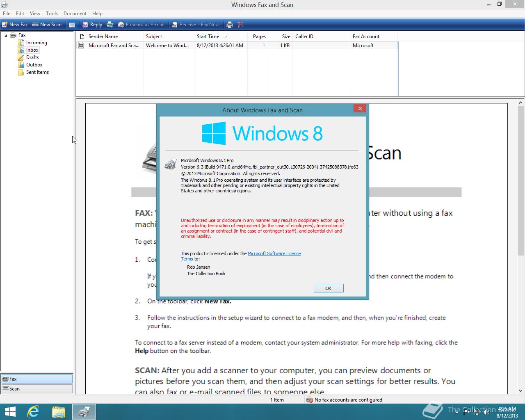Click the 8/12/2013 4:26:01 AM cell
Viewport: 525px width, 420px height.
[x=220, y=46]
